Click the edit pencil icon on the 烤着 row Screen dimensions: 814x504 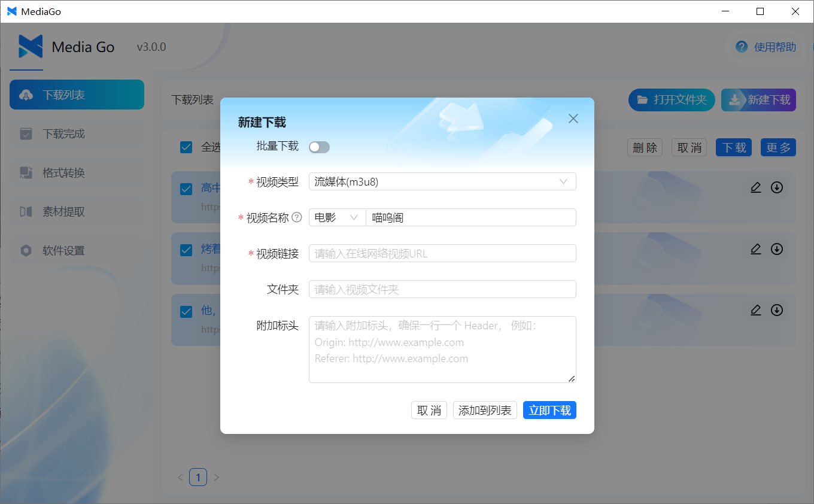tap(756, 249)
